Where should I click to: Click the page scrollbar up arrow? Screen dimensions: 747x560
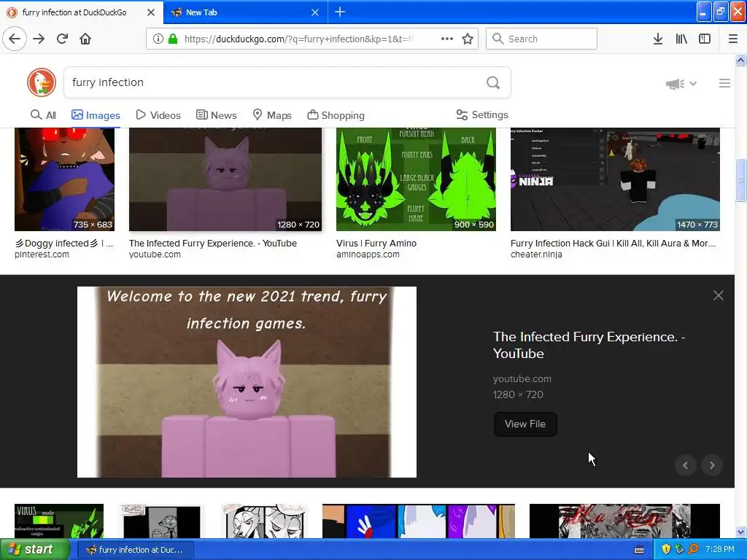(741, 60)
